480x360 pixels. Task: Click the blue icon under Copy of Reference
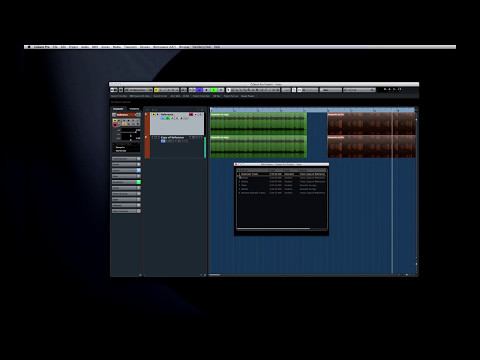(x=163, y=141)
